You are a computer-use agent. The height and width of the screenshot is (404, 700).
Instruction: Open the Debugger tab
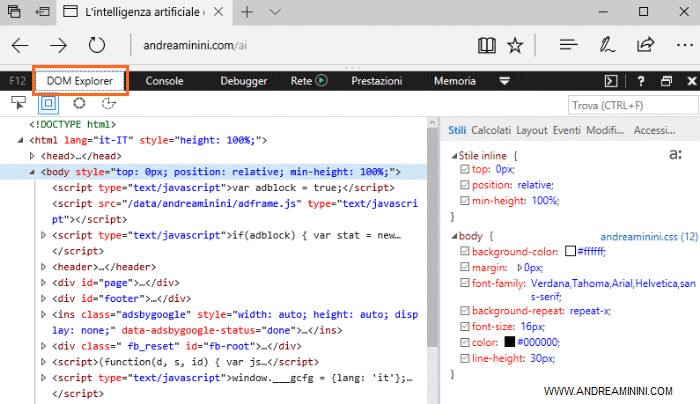coord(244,81)
